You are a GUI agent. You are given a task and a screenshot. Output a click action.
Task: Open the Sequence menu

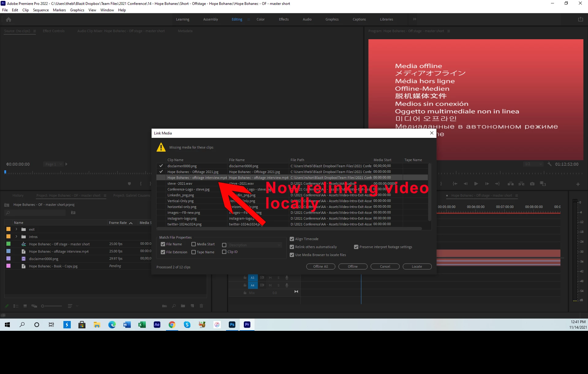(41, 10)
